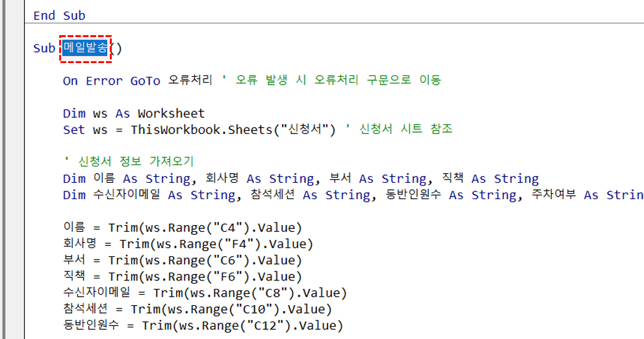Click the 수신자이메일 assignment line with C8
644x339 pixels.
pyautogui.click(x=205, y=293)
